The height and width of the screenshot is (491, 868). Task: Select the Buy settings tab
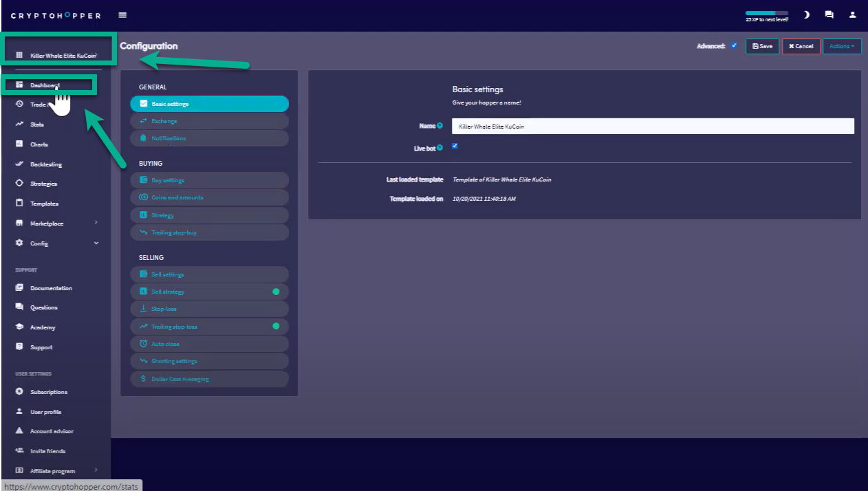pyautogui.click(x=209, y=180)
